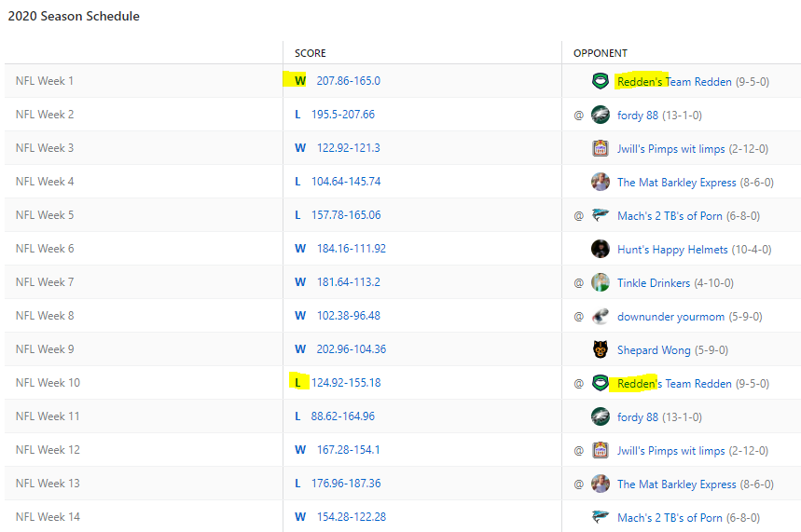Open the Week 14 score 154.28-122.28
This screenshot has width=801, height=532.
(351, 517)
